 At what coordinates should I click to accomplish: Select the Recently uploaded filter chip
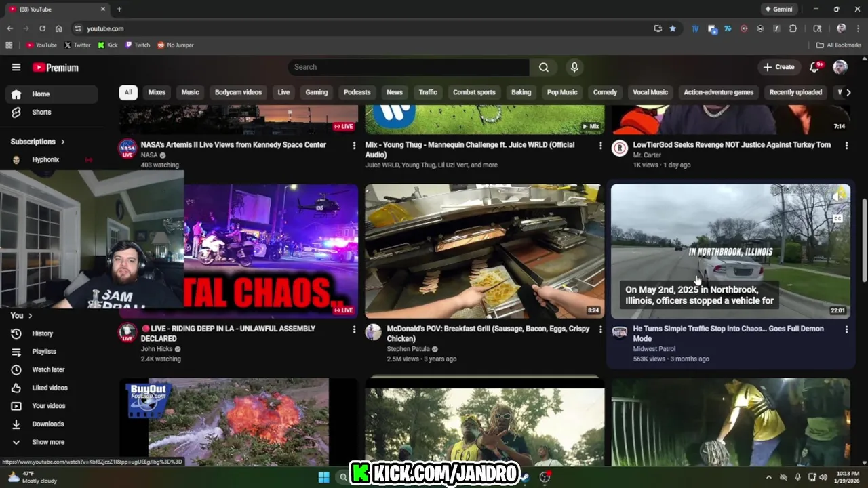pyautogui.click(x=795, y=92)
